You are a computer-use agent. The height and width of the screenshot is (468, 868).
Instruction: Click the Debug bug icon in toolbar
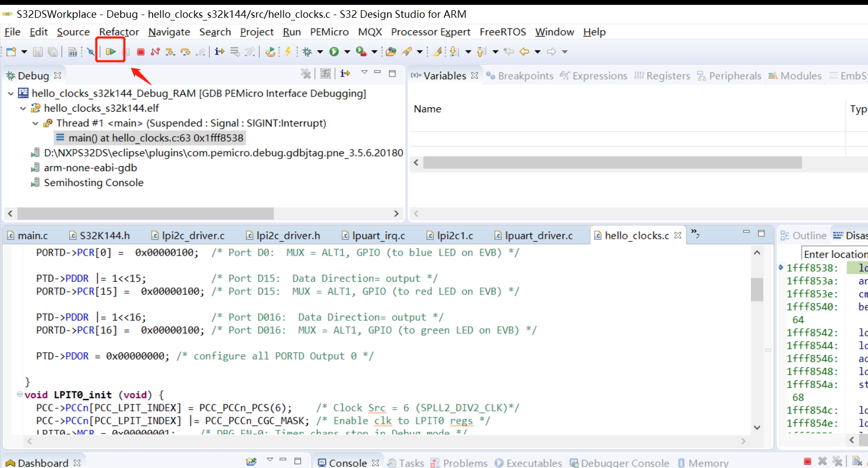[x=307, y=52]
